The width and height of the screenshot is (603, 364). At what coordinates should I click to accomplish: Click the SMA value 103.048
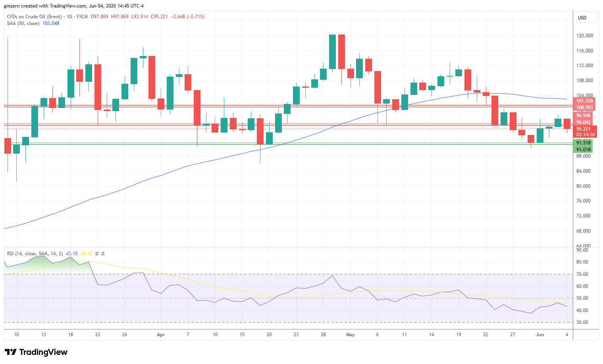tap(51, 23)
